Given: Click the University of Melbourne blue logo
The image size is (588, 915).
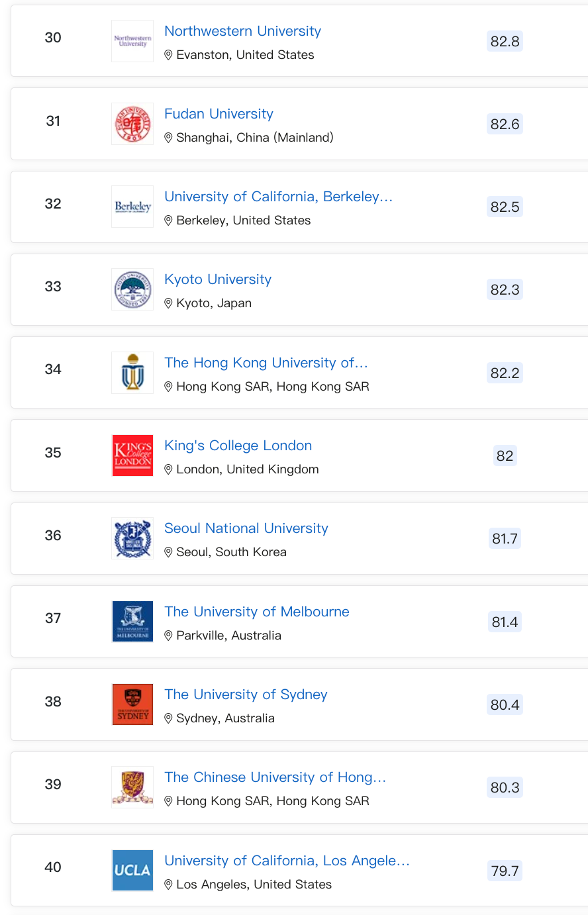Looking at the screenshot, I should [x=132, y=622].
